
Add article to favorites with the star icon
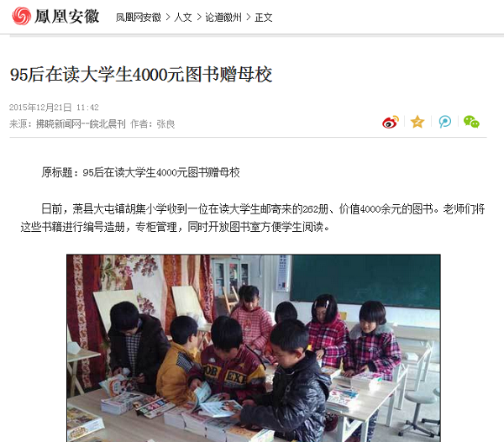[x=417, y=122]
